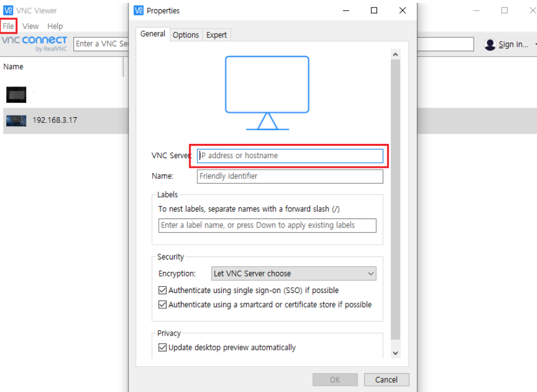Click the VNC Viewer app logo icon
Image resolution: width=537 pixels, height=392 pixels.
point(8,11)
